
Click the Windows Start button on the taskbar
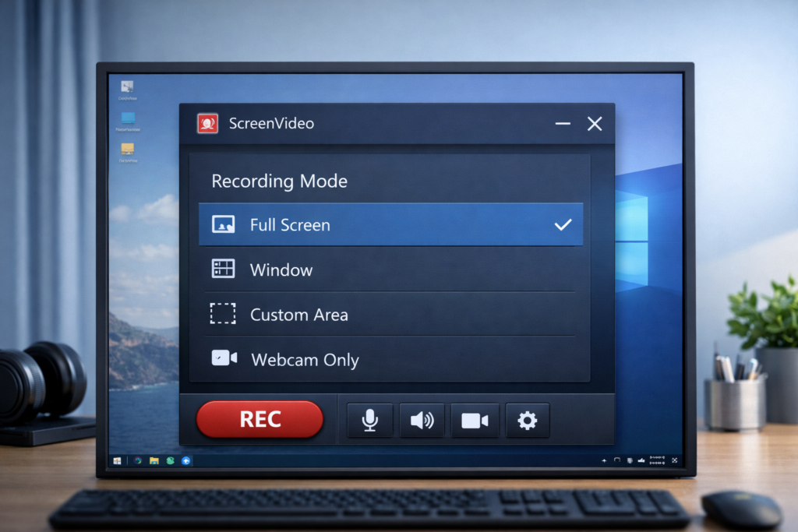118,460
